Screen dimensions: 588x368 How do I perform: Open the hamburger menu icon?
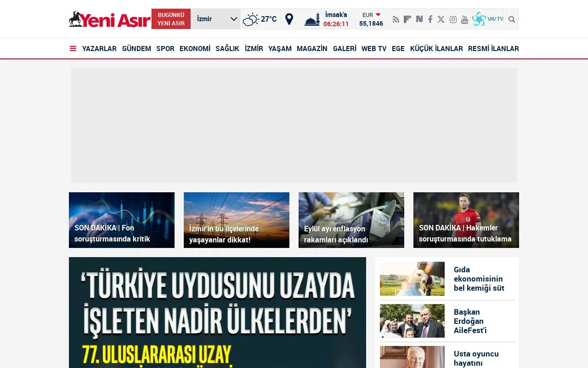(x=73, y=48)
